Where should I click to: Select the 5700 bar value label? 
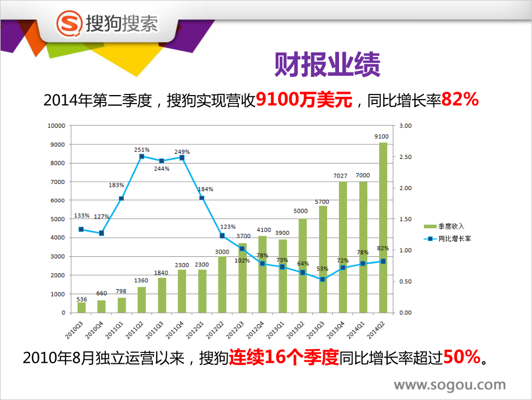tap(322, 202)
